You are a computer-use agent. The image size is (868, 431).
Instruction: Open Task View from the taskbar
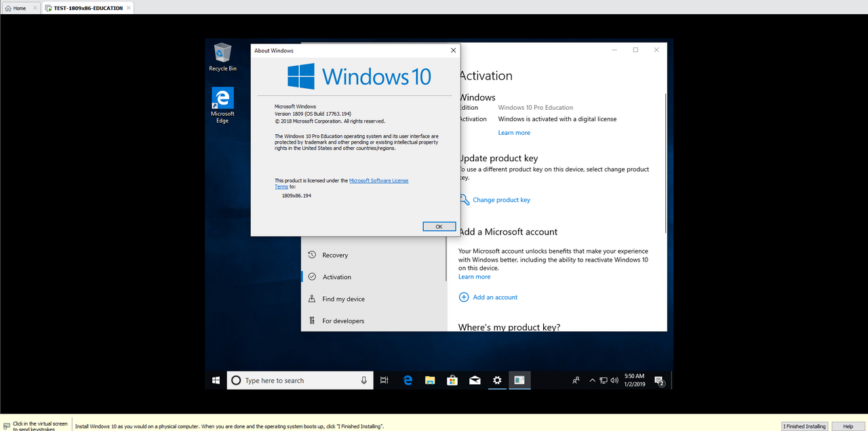[384, 380]
